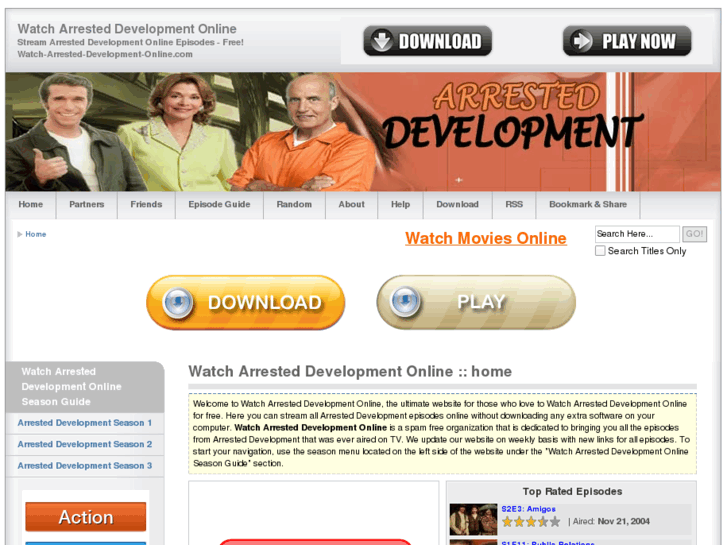The image size is (727, 545).
Task: Open the Episode Guide menu item
Action: 219,205
